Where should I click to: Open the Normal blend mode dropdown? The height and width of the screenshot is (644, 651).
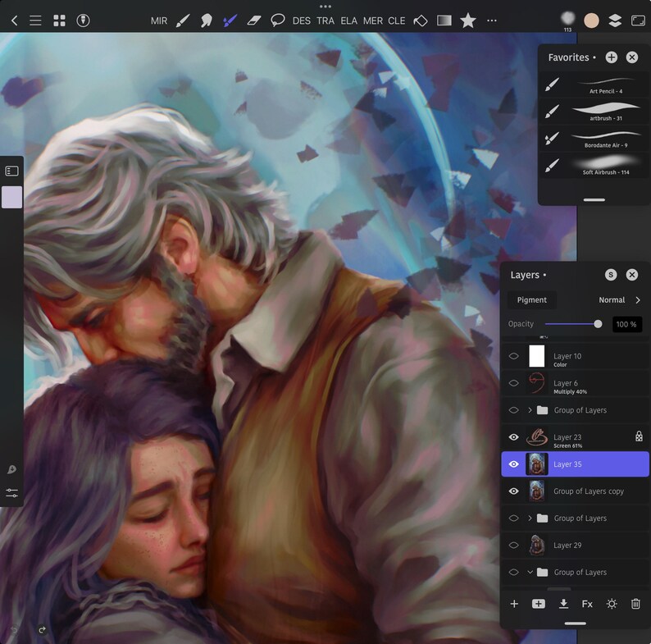coord(612,300)
